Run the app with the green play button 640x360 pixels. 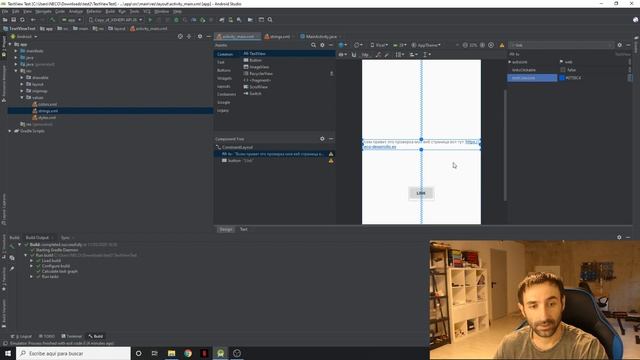pos(150,20)
